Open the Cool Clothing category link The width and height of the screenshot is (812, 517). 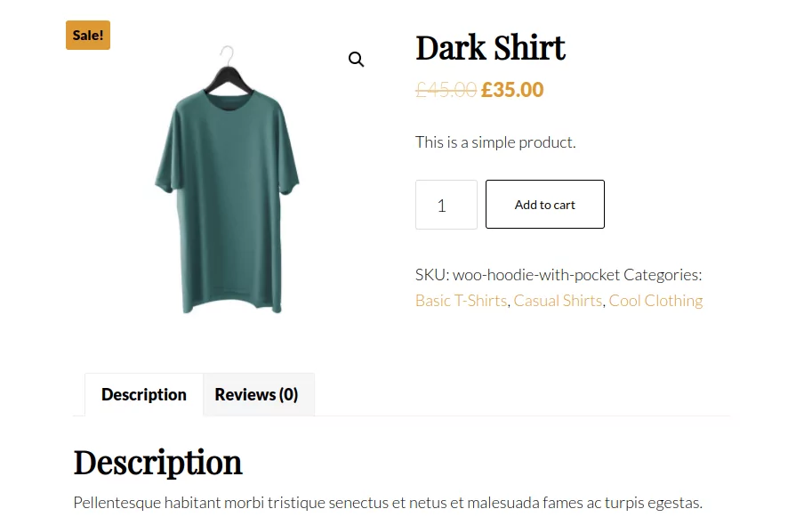tap(655, 301)
